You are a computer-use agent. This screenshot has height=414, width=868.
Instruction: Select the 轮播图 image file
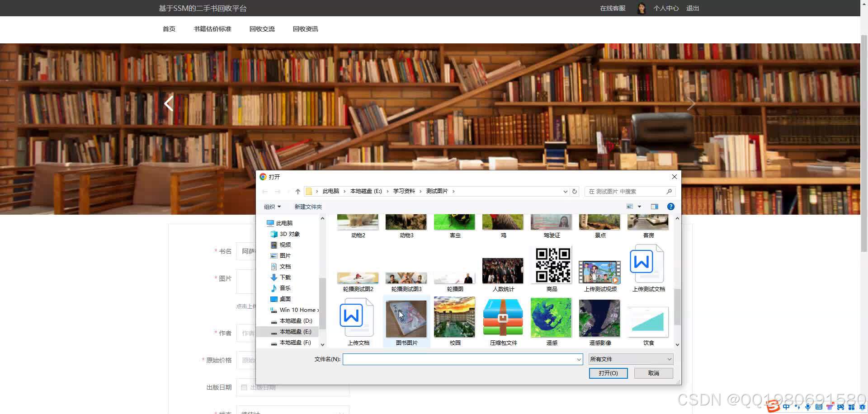(455, 282)
